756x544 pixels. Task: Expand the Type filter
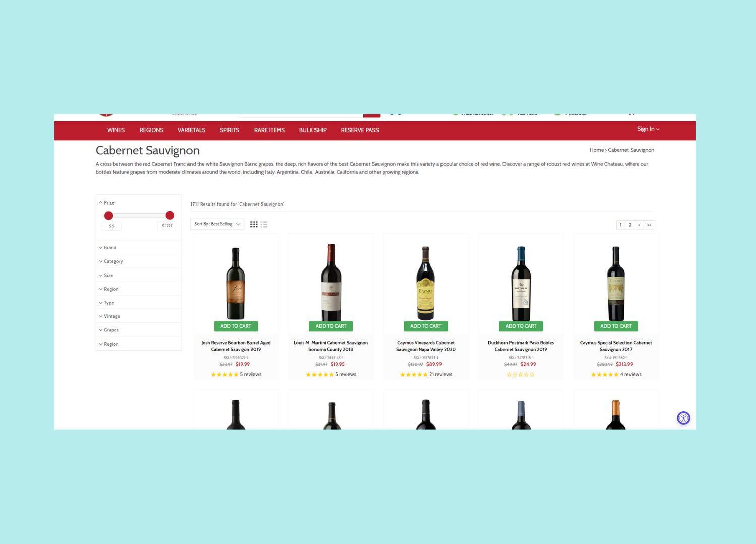(x=139, y=303)
